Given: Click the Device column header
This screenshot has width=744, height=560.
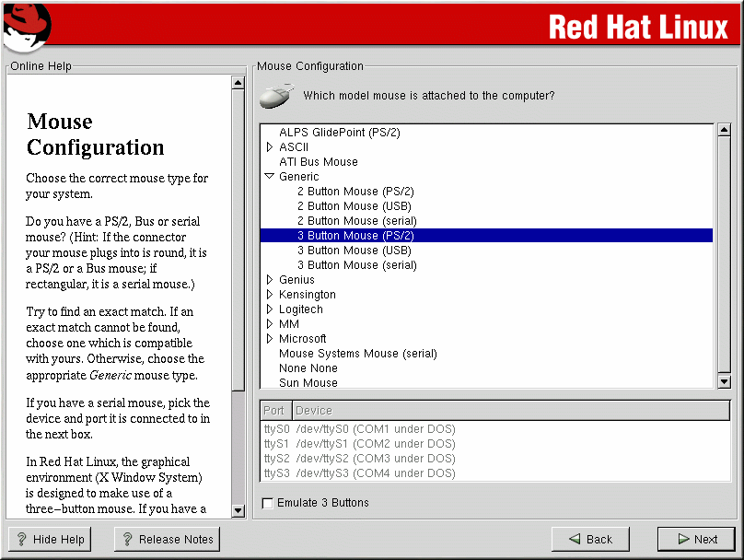Looking at the screenshot, I should 314,411.
